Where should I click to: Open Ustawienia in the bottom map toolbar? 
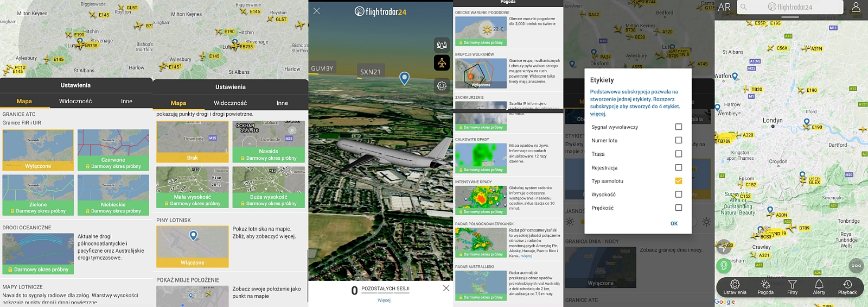[x=735, y=287]
